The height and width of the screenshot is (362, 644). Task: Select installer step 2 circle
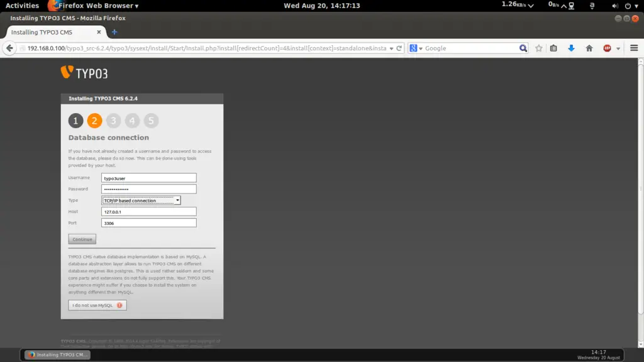point(94,121)
